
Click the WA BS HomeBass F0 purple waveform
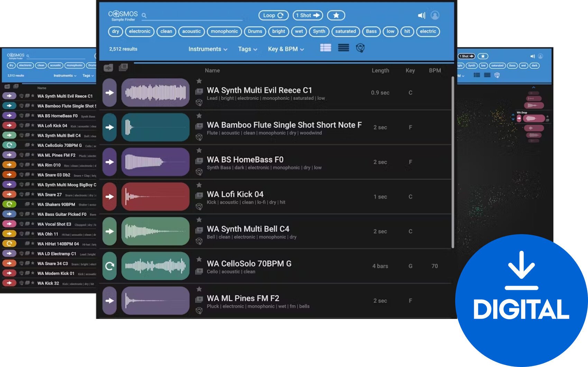point(155,162)
